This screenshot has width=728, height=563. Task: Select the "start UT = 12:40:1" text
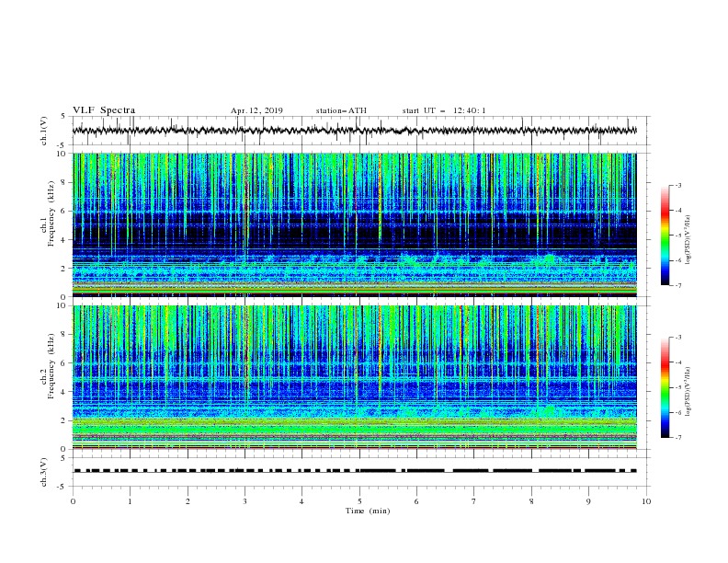(444, 110)
